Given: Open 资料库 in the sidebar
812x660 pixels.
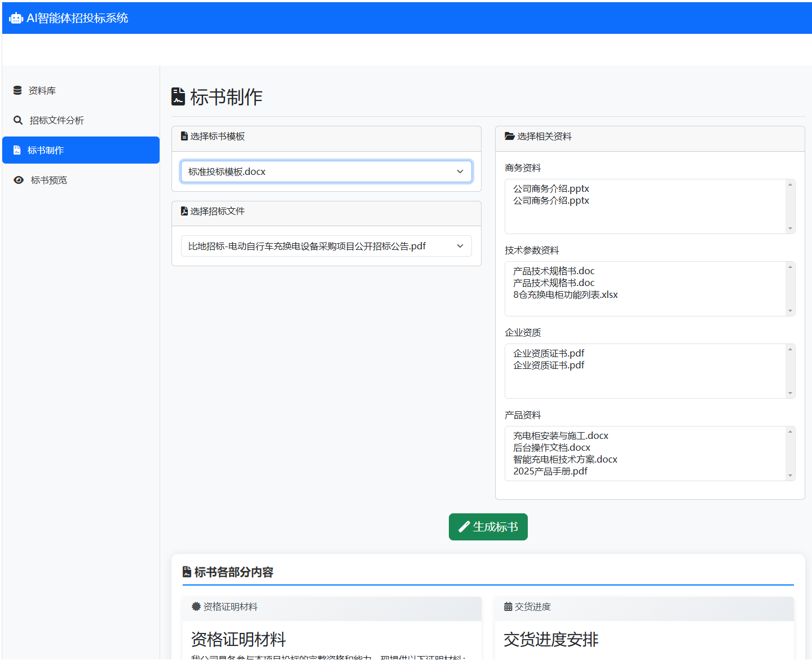Looking at the screenshot, I should point(42,90).
